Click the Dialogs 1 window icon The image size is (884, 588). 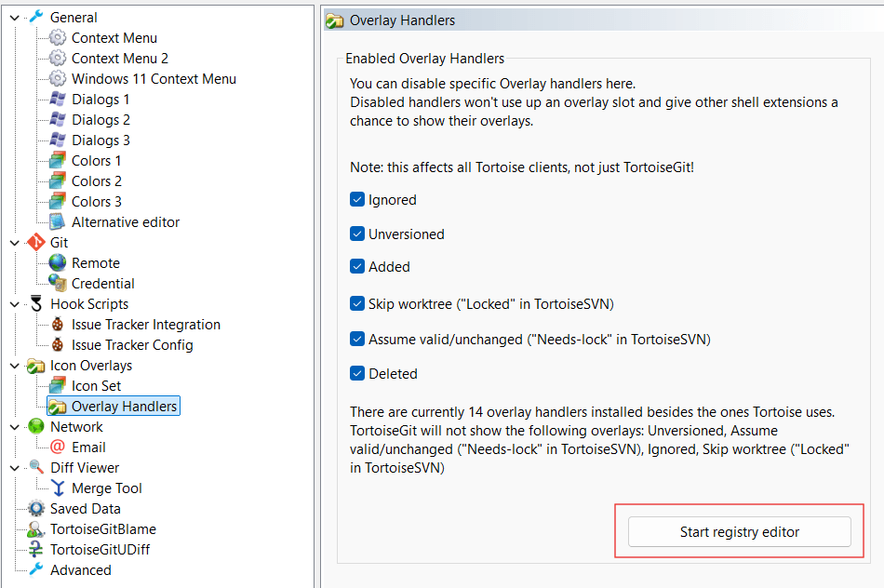point(58,100)
